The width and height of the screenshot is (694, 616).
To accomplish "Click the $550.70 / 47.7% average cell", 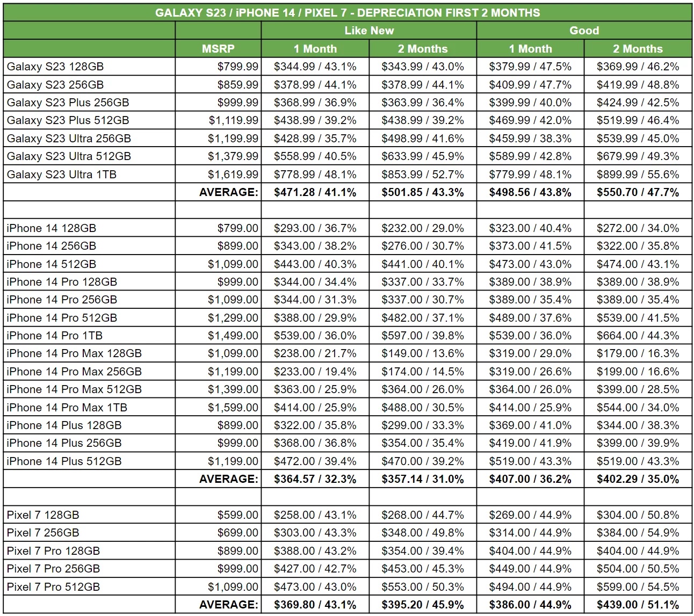I will (638, 192).
